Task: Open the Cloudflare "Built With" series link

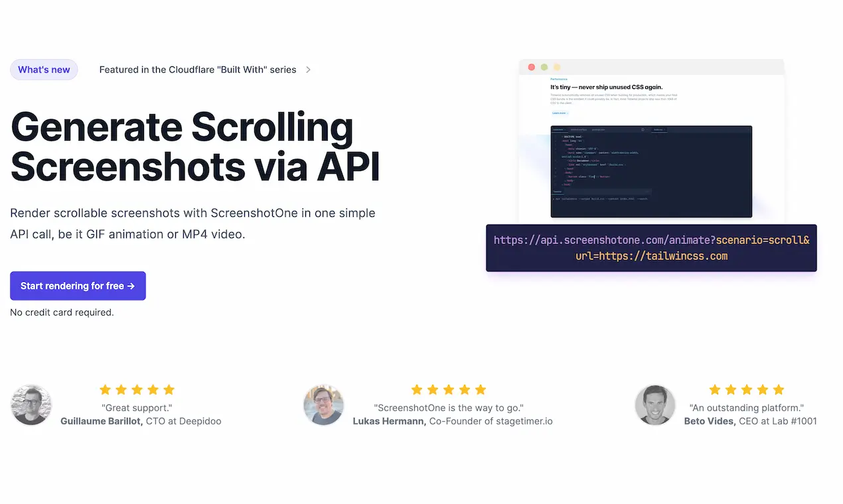Action: tap(197, 70)
